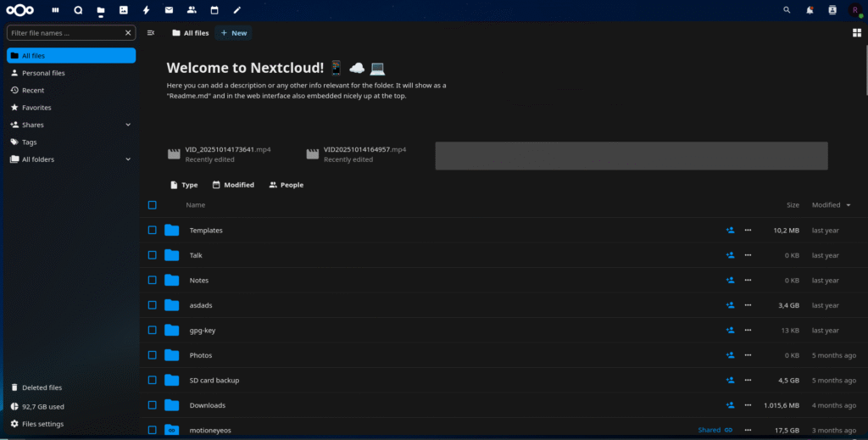
Task: Click the New button
Action: (x=234, y=33)
